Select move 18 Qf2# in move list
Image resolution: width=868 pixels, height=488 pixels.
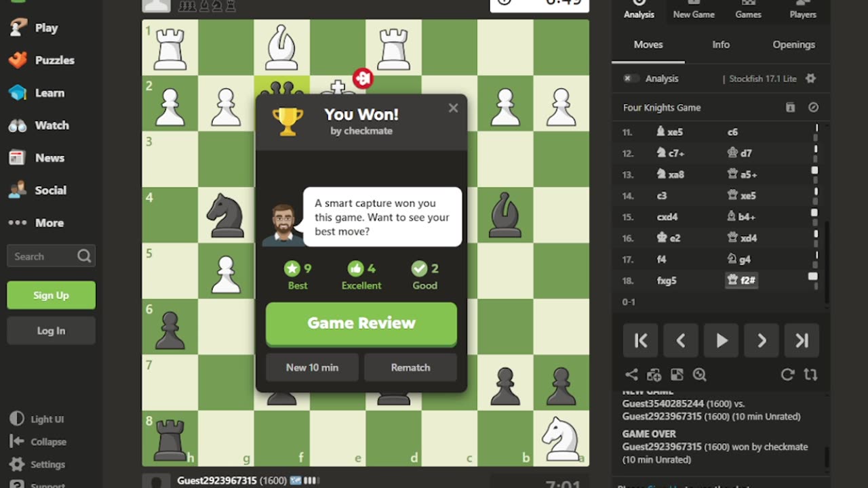click(741, 280)
